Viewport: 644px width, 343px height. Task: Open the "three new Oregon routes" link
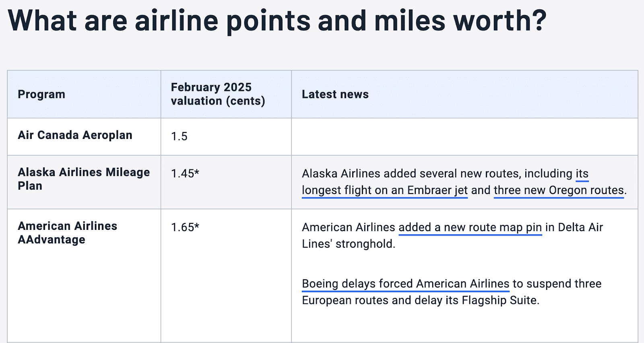pyautogui.click(x=558, y=190)
